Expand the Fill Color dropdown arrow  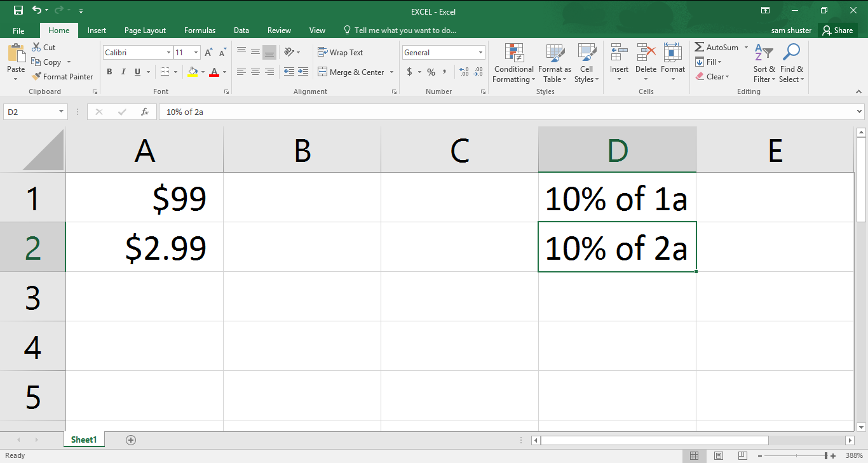[202, 72]
